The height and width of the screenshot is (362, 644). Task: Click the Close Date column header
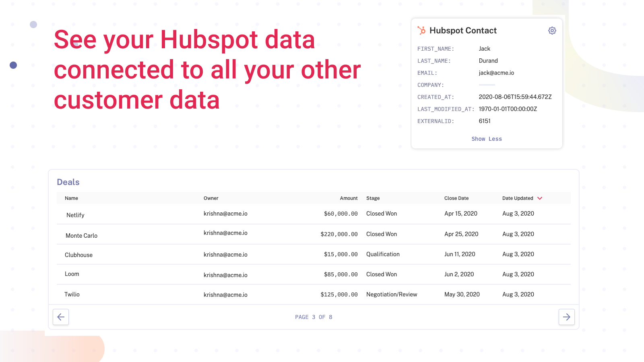456,198
